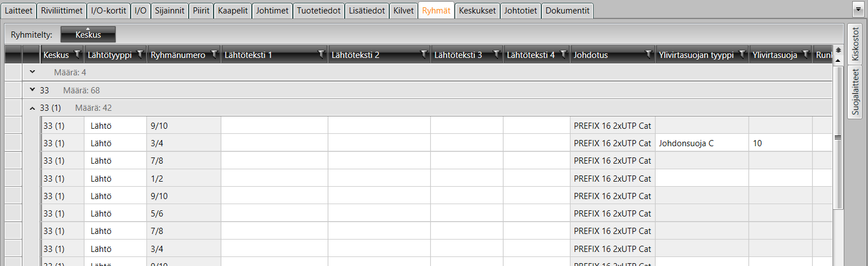Open the tab overflow dropdown arrow
Screen dimensions: 868x266
pyautogui.click(x=858, y=10)
